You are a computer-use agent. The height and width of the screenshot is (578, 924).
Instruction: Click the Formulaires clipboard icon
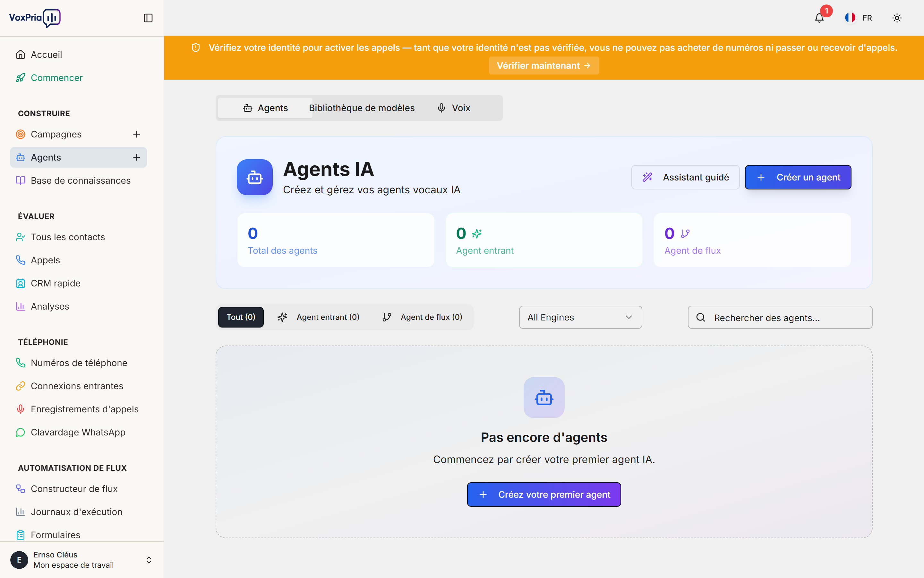(x=21, y=535)
